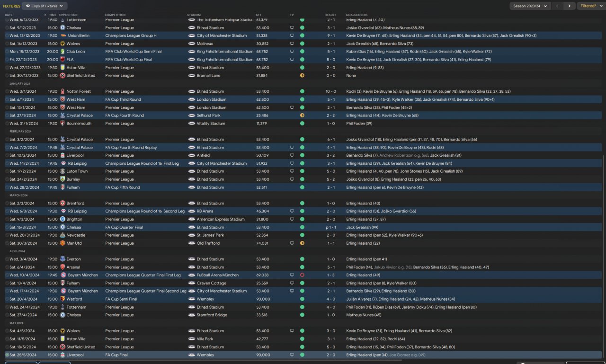
Task: Tick the selector on the Union Berlin 13/12/2023 row
Action: coord(7,36)
